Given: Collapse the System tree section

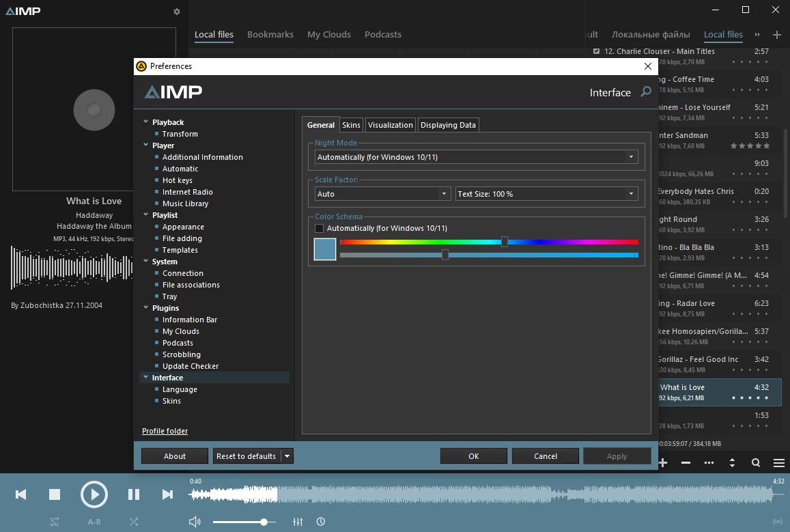Looking at the screenshot, I should (145, 262).
